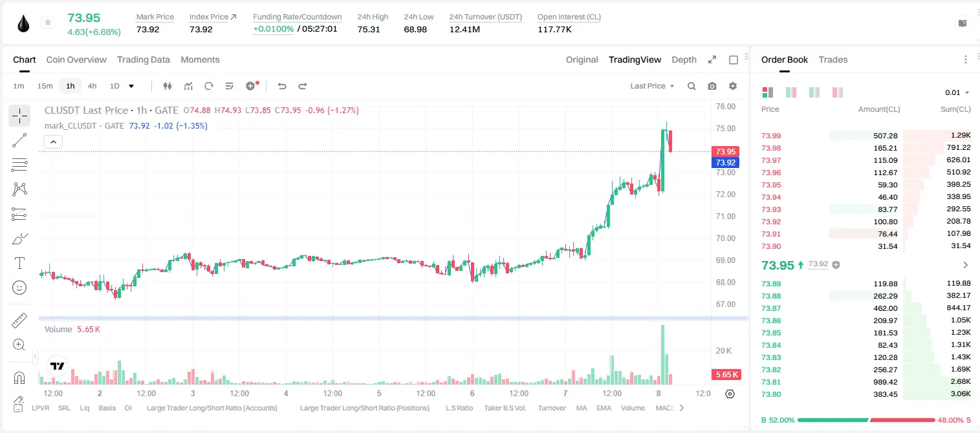Switch chart view to Depth
This screenshot has height=433, width=980.
[x=684, y=59]
